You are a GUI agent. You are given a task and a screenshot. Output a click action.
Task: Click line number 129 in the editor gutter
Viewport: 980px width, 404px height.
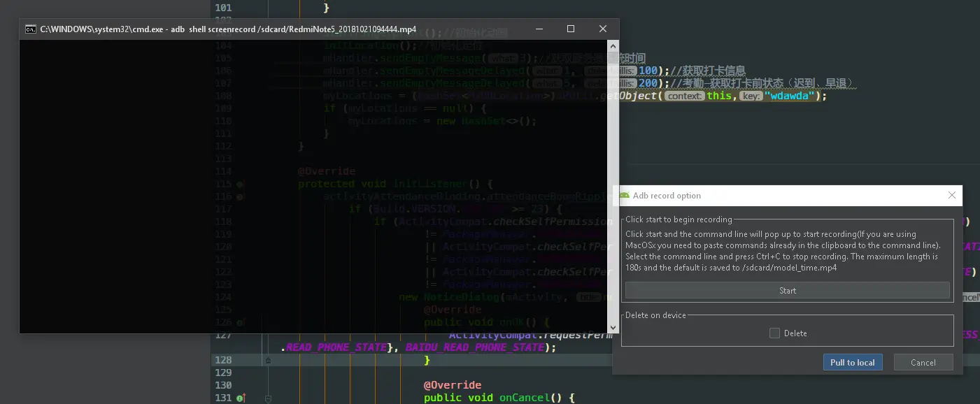pyautogui.click(x=223, y=373)
